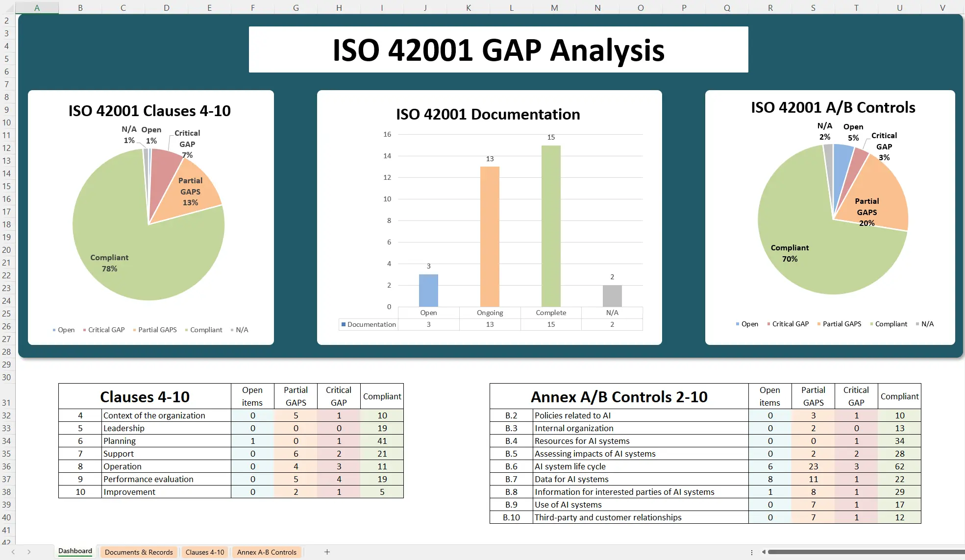Select the ISO 42001 GAP Analysis title
Screen dimensions: 965x560
(x=498, y=49)
